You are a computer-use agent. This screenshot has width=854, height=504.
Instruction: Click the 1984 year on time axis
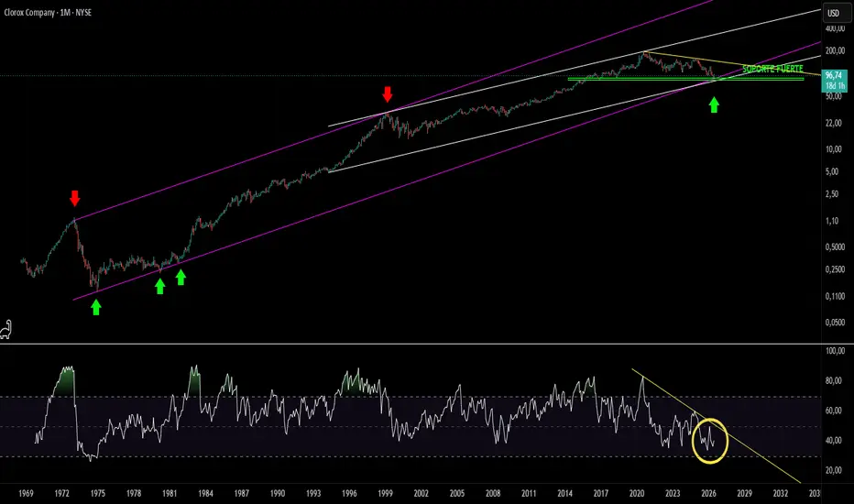pyautogui.click(x=205, y=494)
